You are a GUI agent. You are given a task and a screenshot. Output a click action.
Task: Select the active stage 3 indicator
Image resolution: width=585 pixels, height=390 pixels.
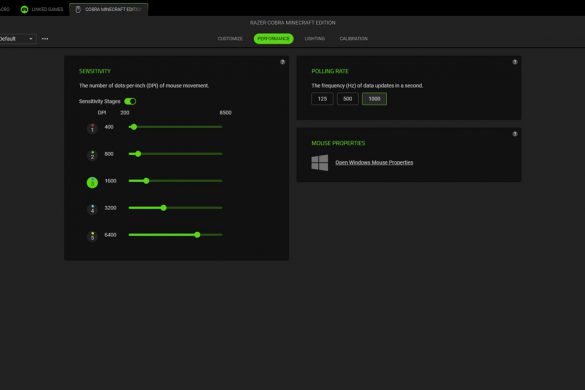click(92, 182)
